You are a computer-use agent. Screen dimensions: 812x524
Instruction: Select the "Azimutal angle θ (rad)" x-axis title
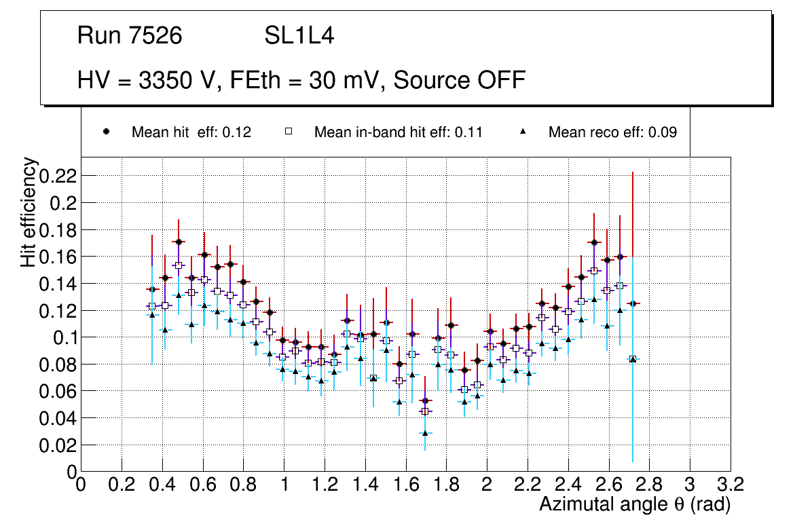coord(634,504)
